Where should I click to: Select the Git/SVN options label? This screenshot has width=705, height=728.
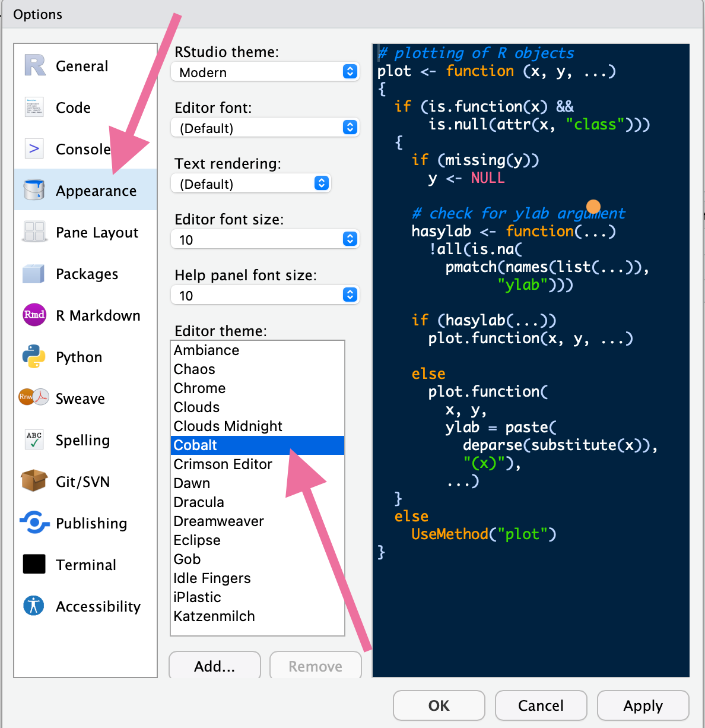click(x=82, y=482)
